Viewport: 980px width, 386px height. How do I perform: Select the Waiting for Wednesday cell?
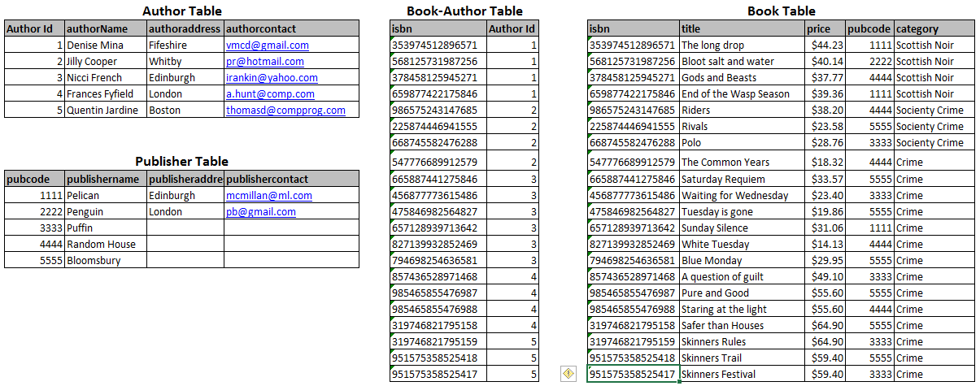pyautogui.click(x=742, y=196)
